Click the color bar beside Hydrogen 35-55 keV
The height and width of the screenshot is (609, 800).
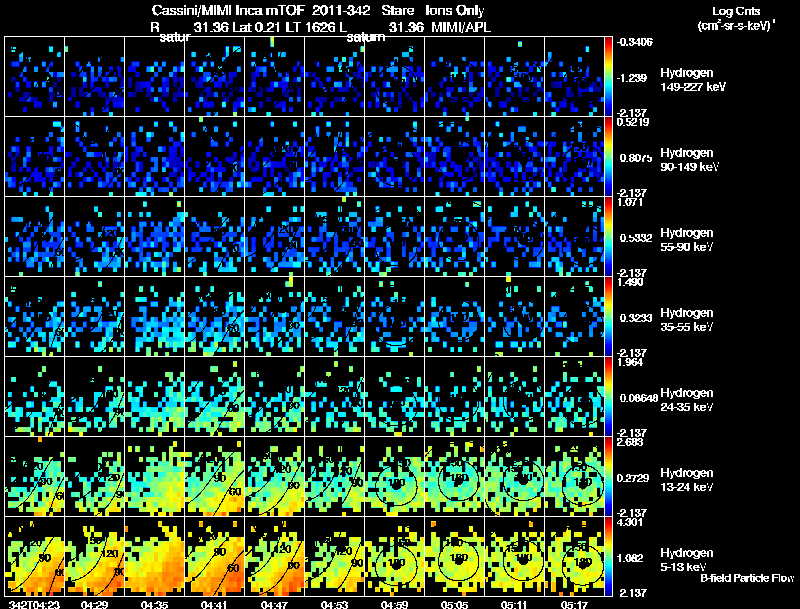click(x=608, y=317)
